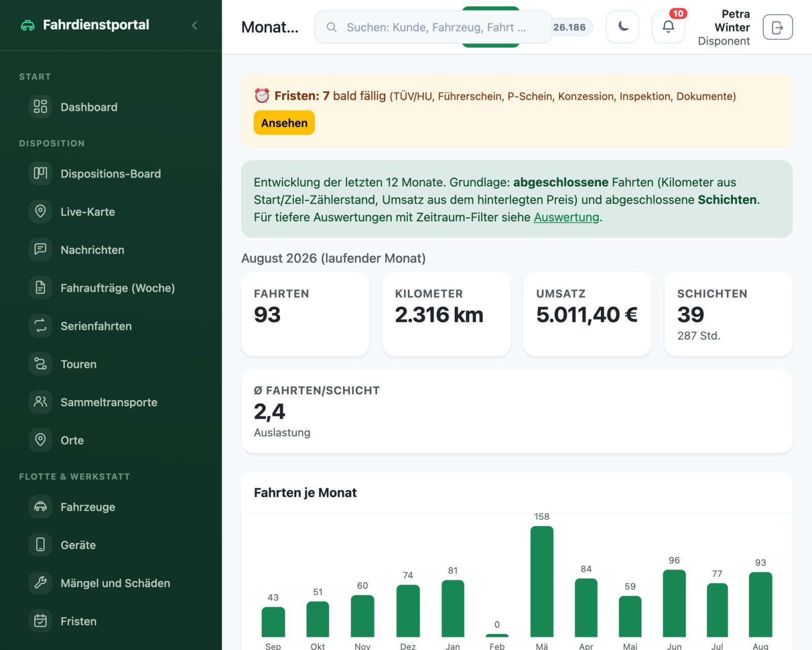This screenshot has height=650, width=812.
Task: Click the Umsatz value 5.011,40 €
Action: click(587, 314)
